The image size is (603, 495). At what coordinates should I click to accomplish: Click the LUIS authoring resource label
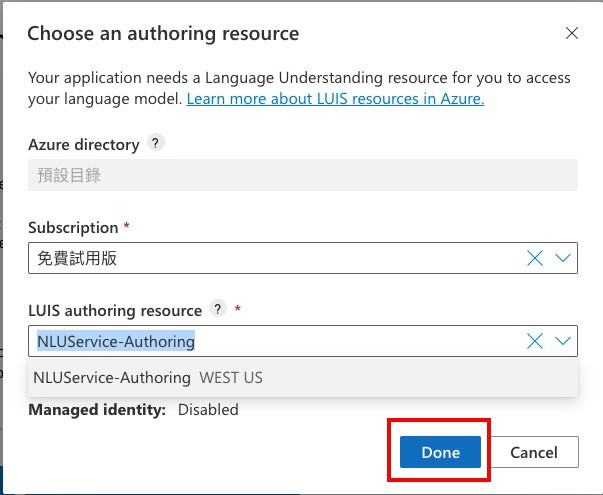115,310
